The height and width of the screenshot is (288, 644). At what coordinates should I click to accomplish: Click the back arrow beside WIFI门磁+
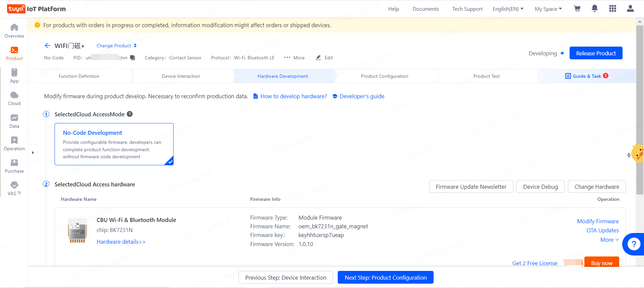[48, 46]
